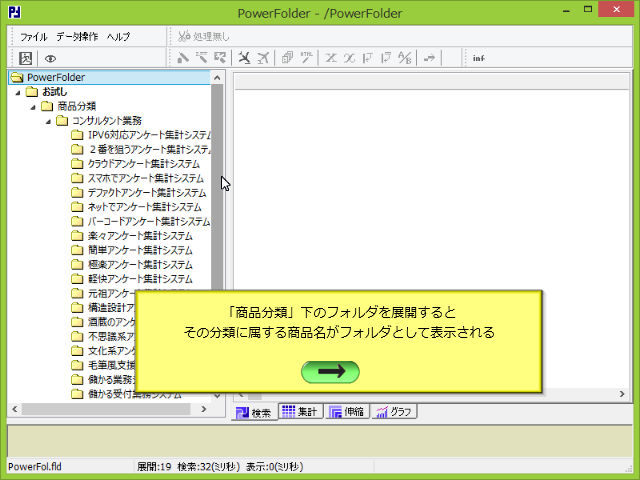The width and height of the screenshot is (640, 480).
Task: Click the green arrow button in yellow popup
Action: click(x=330, y=372)
